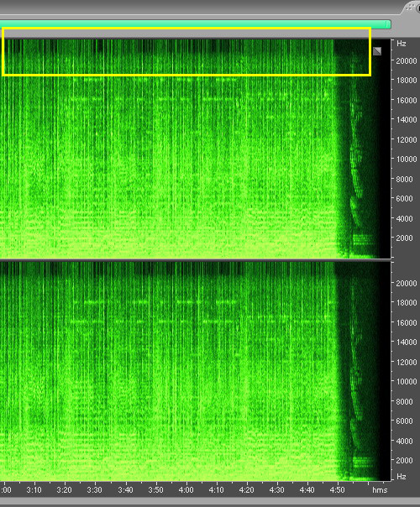This screenshot has width=420, height=507.
Task: Click the Hz label on the upper frequency ruler
Action: 402,44
